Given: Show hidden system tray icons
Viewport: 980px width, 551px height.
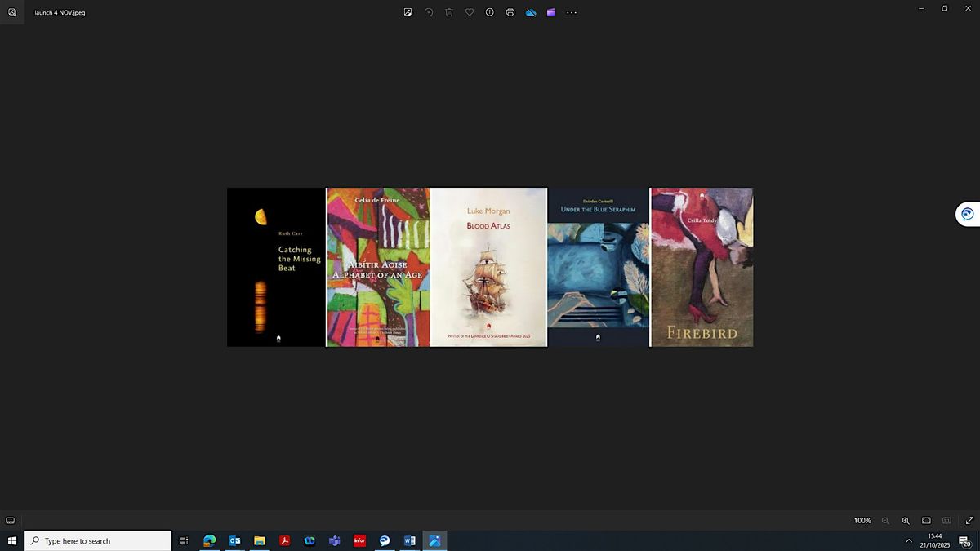Looking at the screenshot, I should pyautogui.click(x=909, y=540).
